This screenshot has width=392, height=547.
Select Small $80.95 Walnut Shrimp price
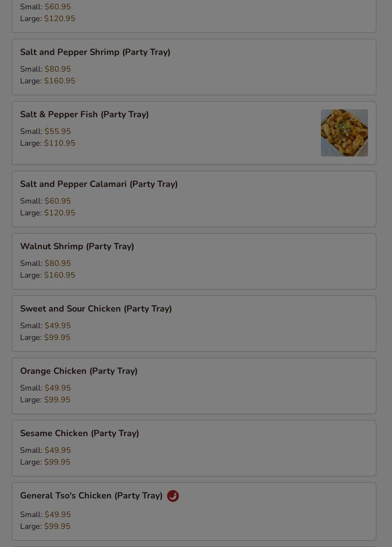click(45, 263)
